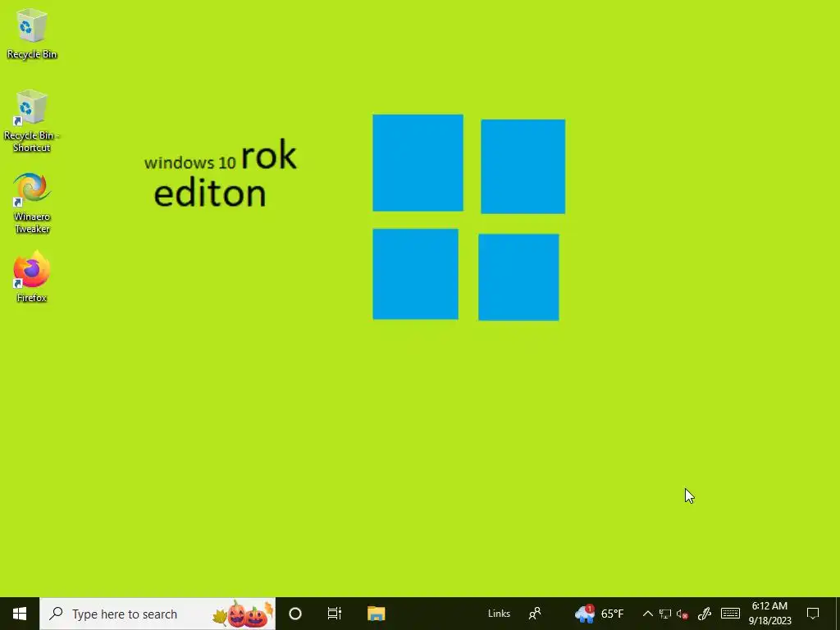Open the clock showing 6:12 AM
This screenshot has height=630, width=840.
click(769, 614)
